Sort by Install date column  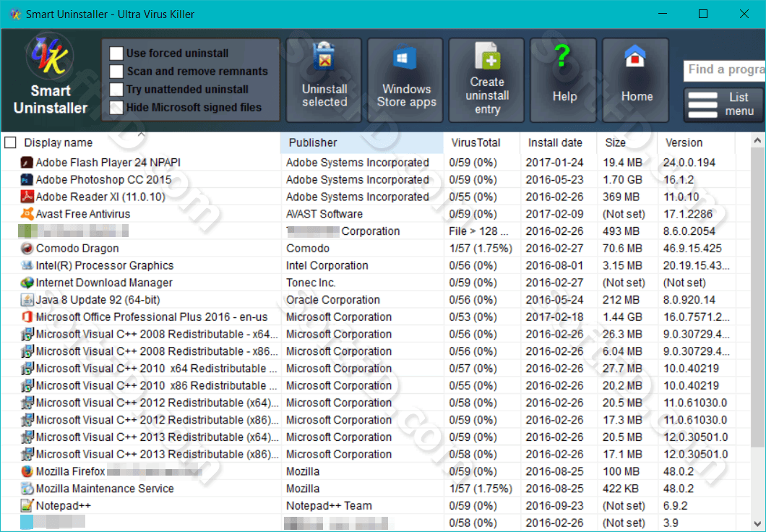(x=558, y=142)
